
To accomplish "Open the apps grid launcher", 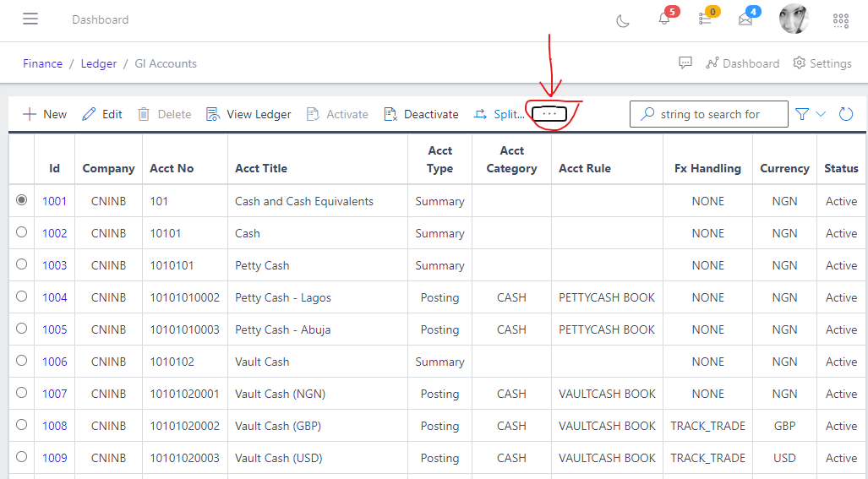I will (x=841, y=20).
